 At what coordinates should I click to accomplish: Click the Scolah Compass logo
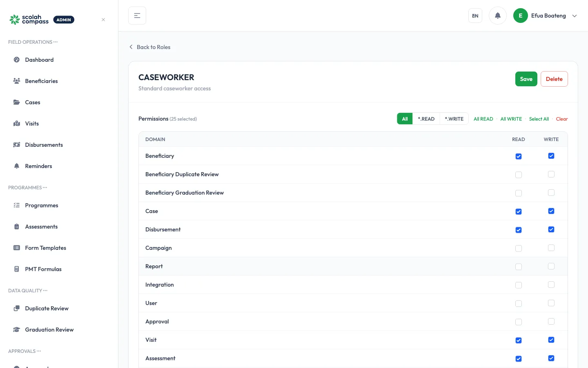click(29, 20)
